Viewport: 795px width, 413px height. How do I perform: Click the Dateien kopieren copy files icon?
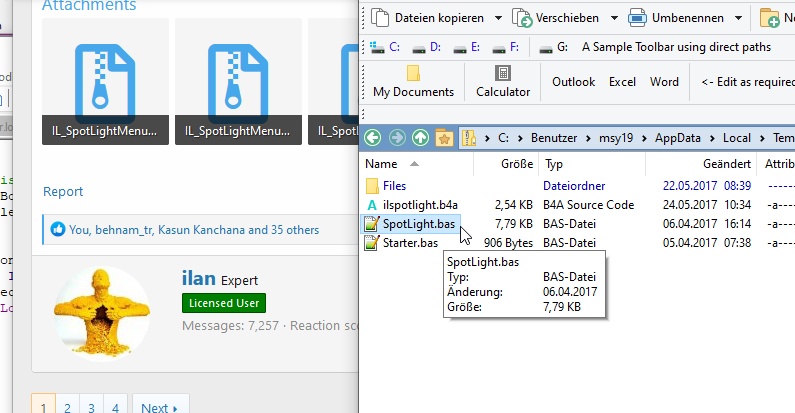tap(380, 18)
